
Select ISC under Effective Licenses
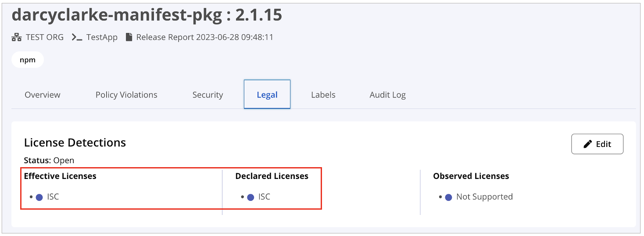53,197
